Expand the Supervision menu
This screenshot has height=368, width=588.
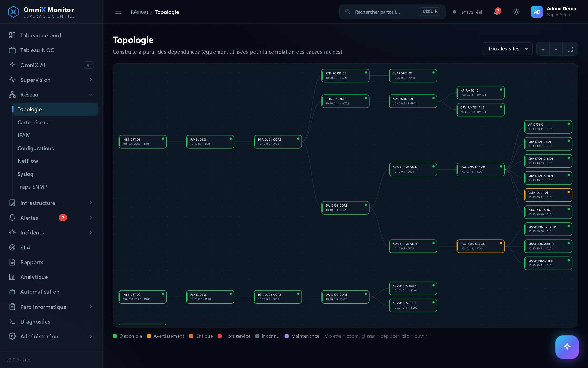51,80
